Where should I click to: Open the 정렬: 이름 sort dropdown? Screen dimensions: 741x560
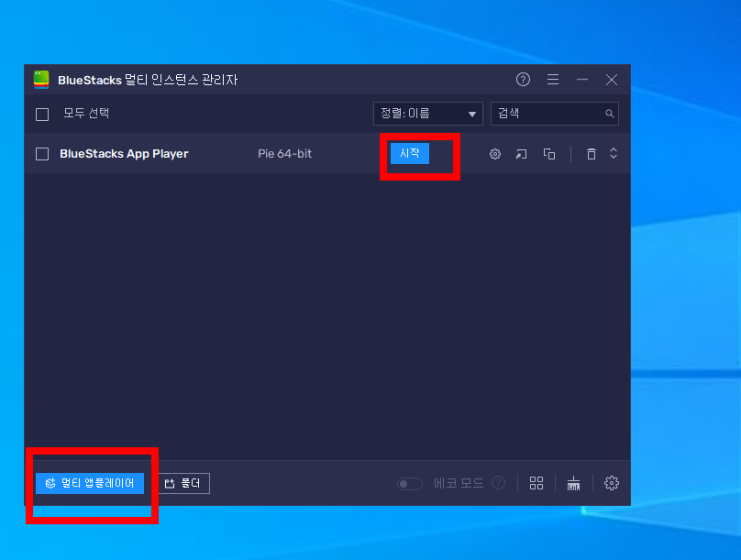pos(427,114)
